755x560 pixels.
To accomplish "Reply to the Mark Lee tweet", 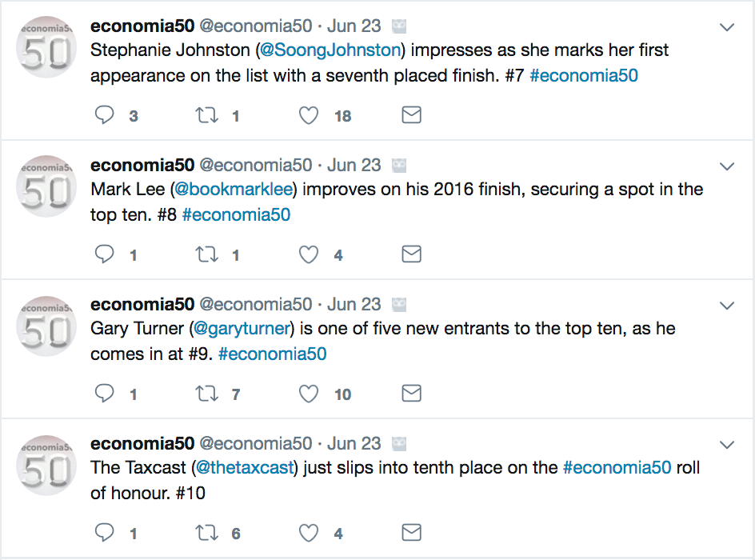I will [x=105, y=255].
